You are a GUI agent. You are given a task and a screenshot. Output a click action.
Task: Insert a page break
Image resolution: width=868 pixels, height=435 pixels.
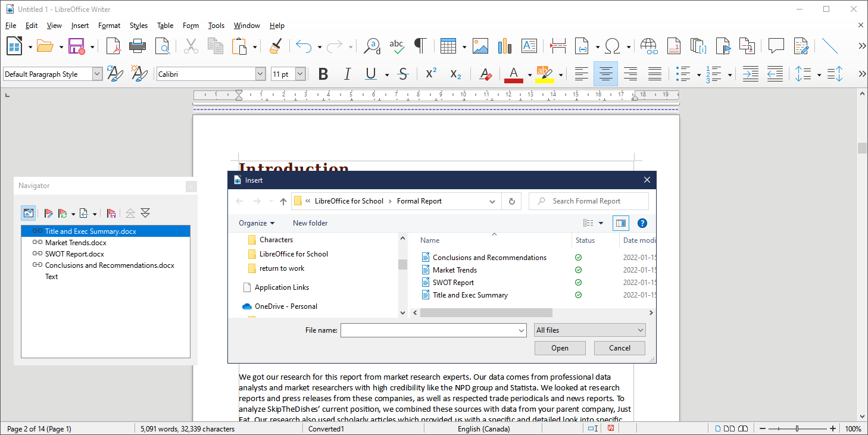point(558,46)
